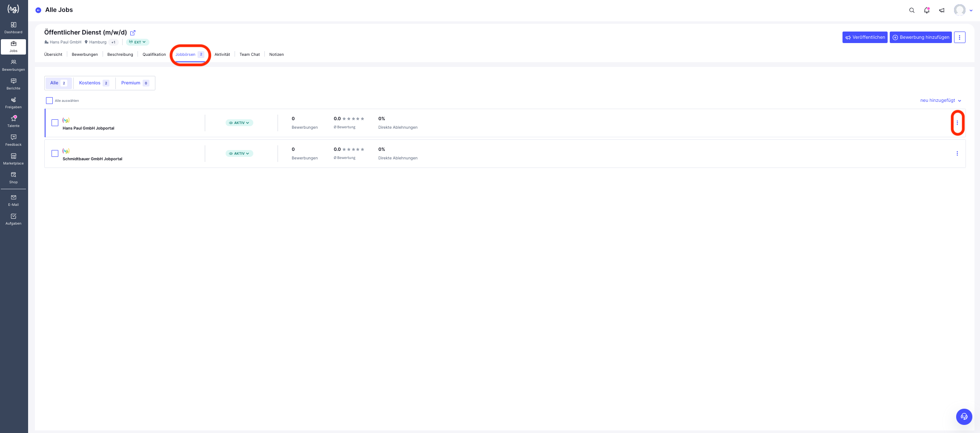980x433 pixels.
Task: Open the Dashboard sidebar item
Action: coord(14,28)
